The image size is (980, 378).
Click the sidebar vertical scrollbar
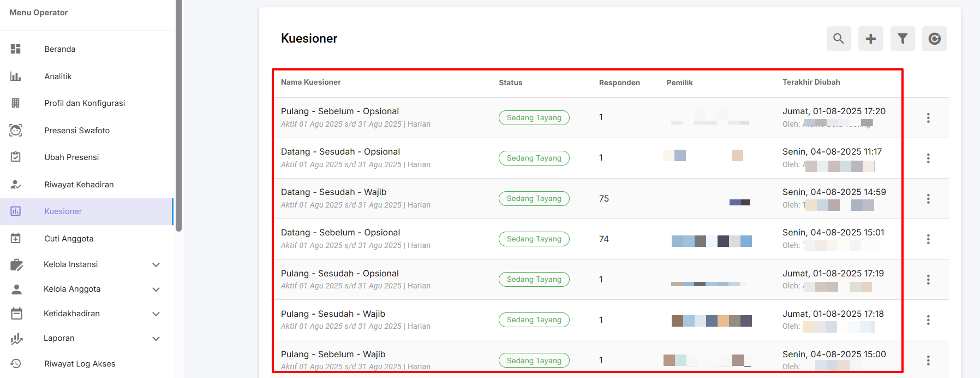click(x=178, y=116)
